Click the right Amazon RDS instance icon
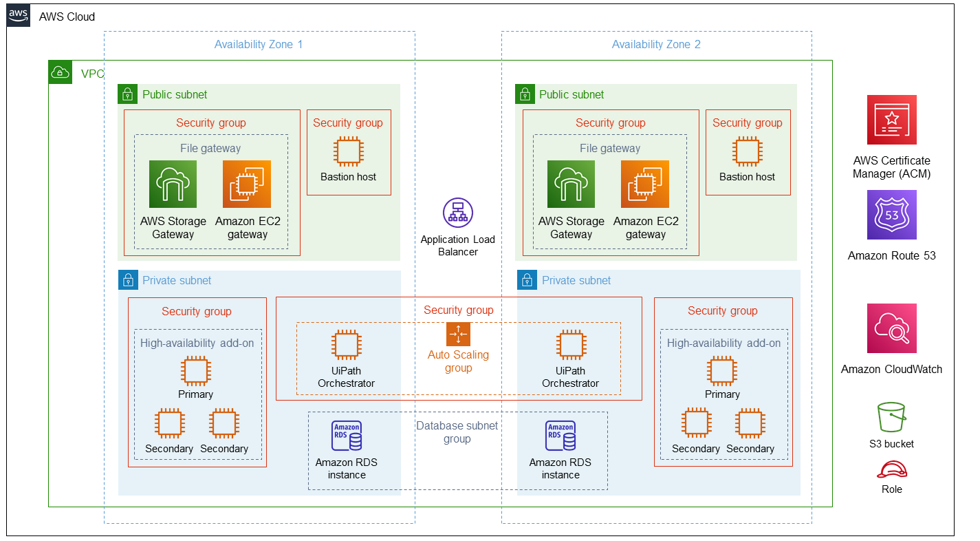 (x=560, y=436)
